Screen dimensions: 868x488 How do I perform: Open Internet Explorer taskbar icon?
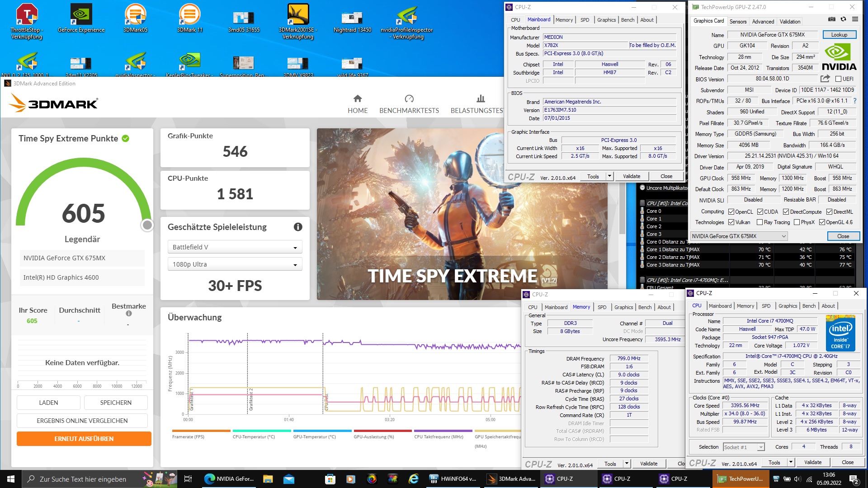pos(414,479)
